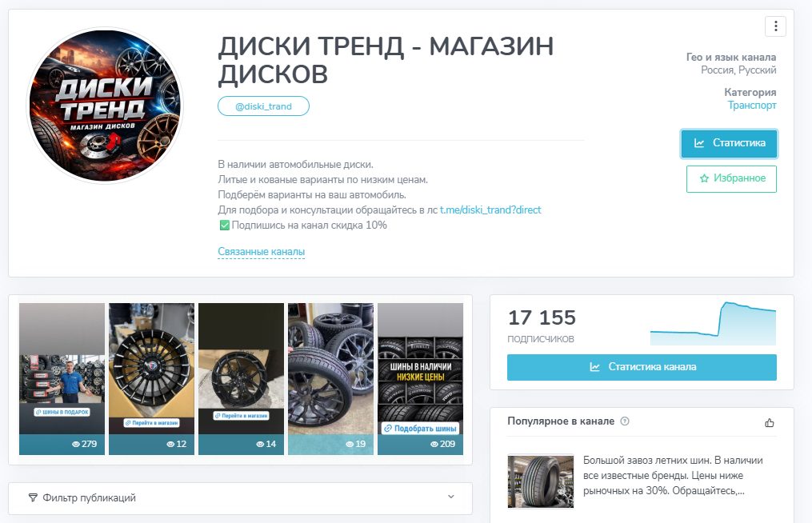Click the help question icon beside Популярное в канале
This screenshot has height=523, width=812.
point(625,421)
